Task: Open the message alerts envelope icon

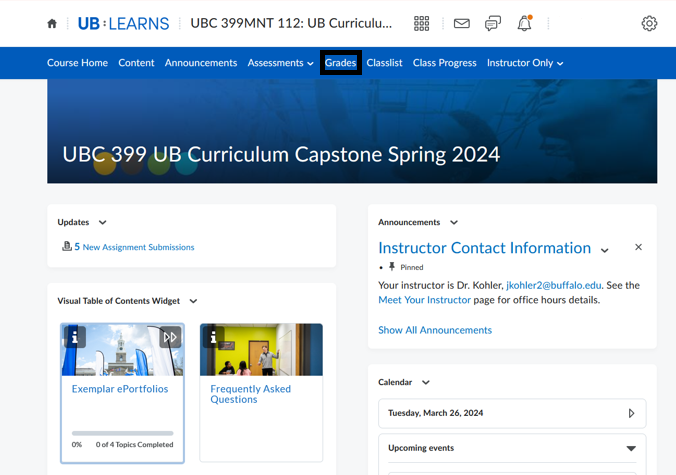Action: 461,23
